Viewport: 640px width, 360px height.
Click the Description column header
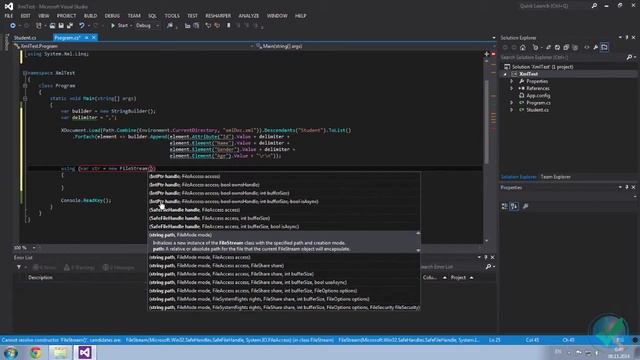40,278
